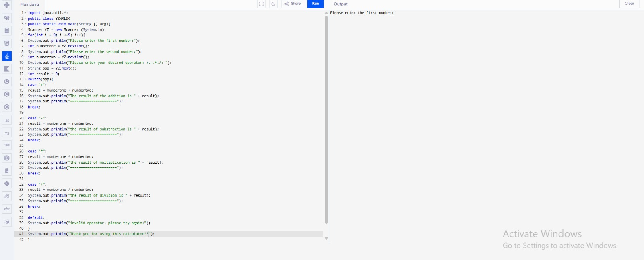Image resolution: width=644 pixels, height=260 pixels.
Task: Click the println line with "result of the addition"
Action: (93, 96)
